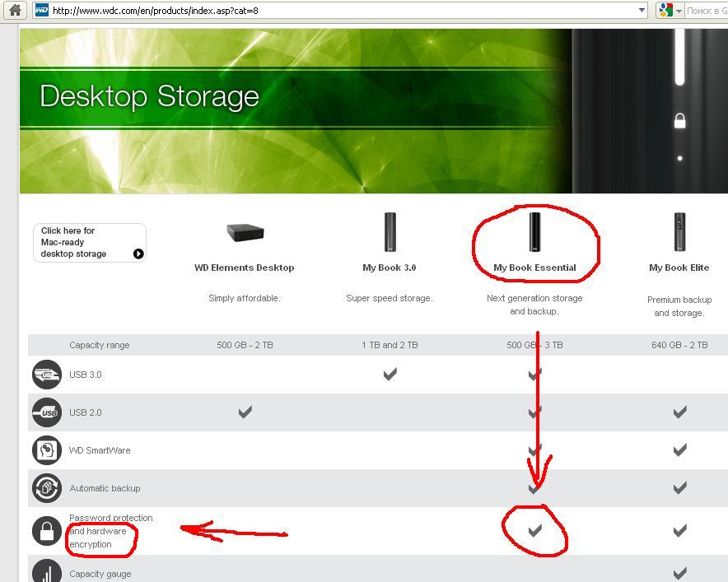Open the address bar history dropdown arrow

(642, 10)
